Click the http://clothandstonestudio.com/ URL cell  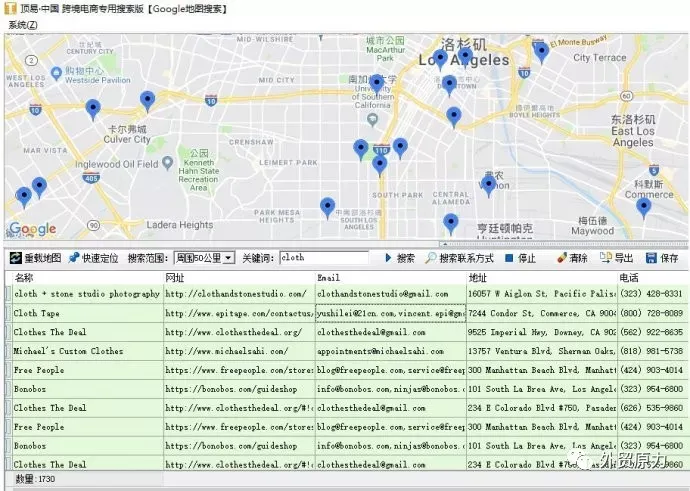pyautogui.click(x=239, y=294)
